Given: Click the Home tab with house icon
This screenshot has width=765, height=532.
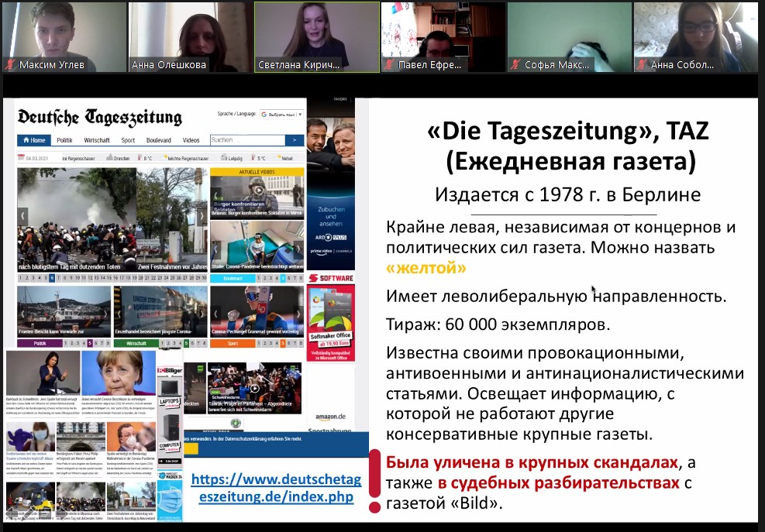Looking at the screenshot, I should click(x=34, y=140).
